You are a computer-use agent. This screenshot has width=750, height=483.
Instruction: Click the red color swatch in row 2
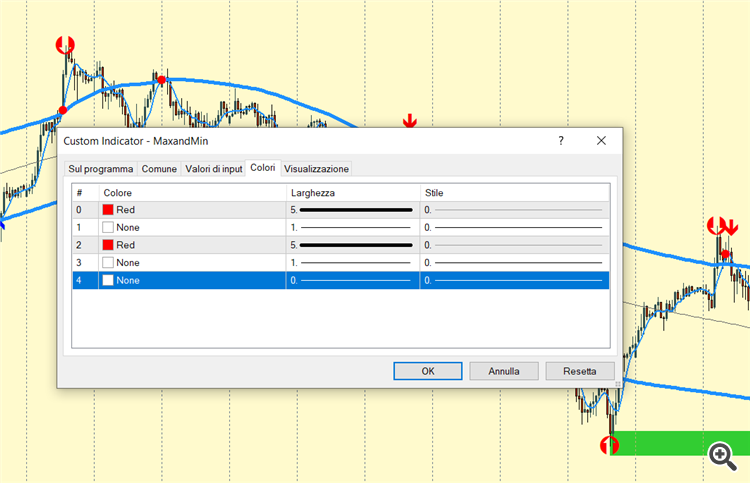point(108,245)
